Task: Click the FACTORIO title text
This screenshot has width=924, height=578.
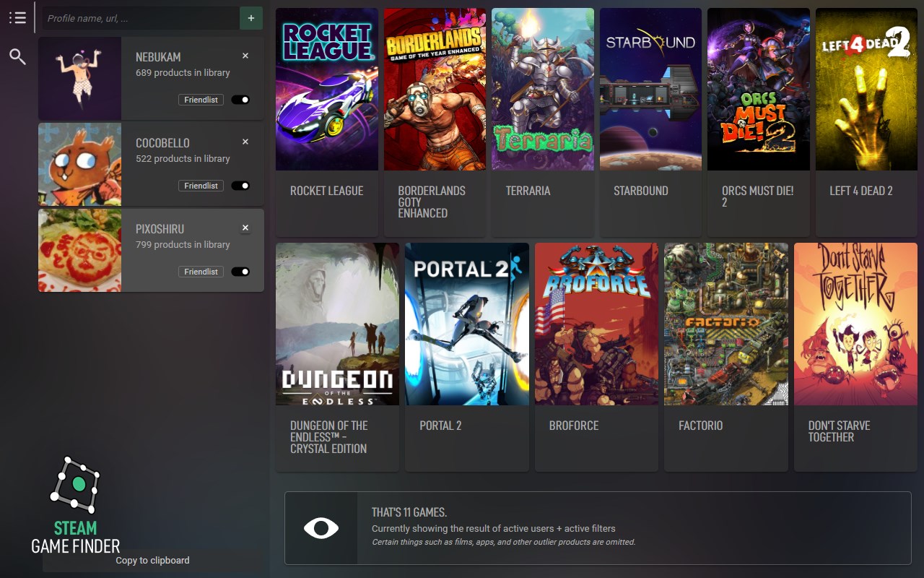Action: click(700, 426)
